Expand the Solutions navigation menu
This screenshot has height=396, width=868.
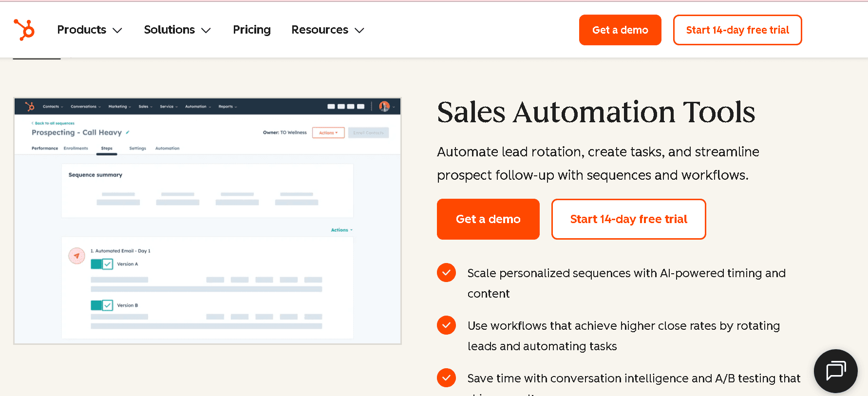pyautogui.click(x=177, y=30)
